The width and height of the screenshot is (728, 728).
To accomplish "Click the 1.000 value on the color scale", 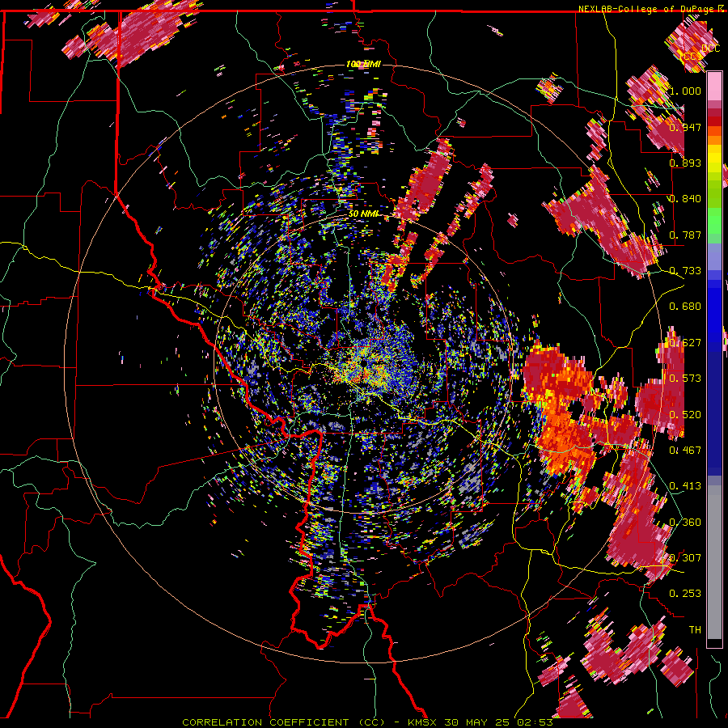I will click(685, 91).
